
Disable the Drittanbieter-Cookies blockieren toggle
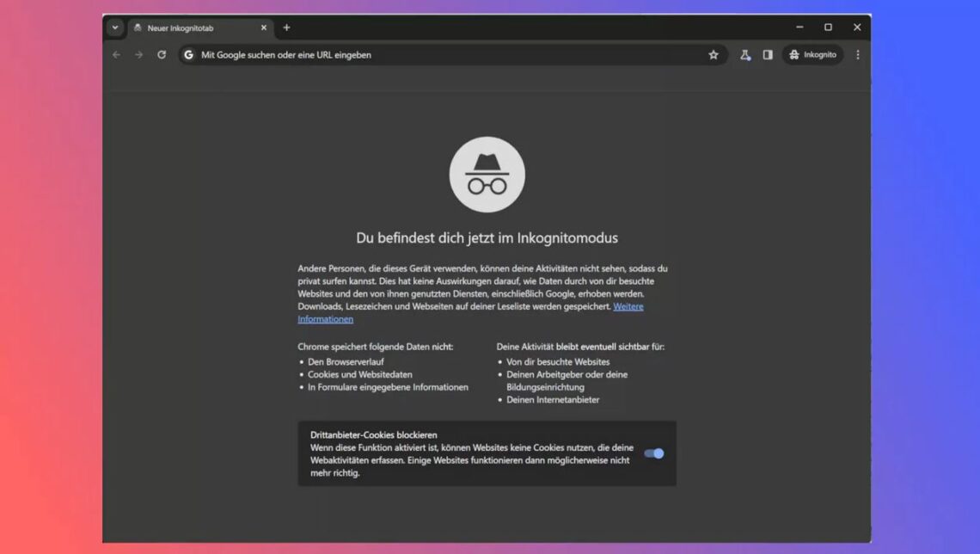(x=654, y=453)
